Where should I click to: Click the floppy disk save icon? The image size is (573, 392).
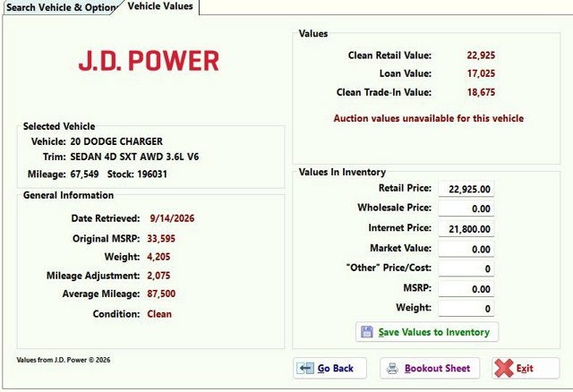pos(367,332)
